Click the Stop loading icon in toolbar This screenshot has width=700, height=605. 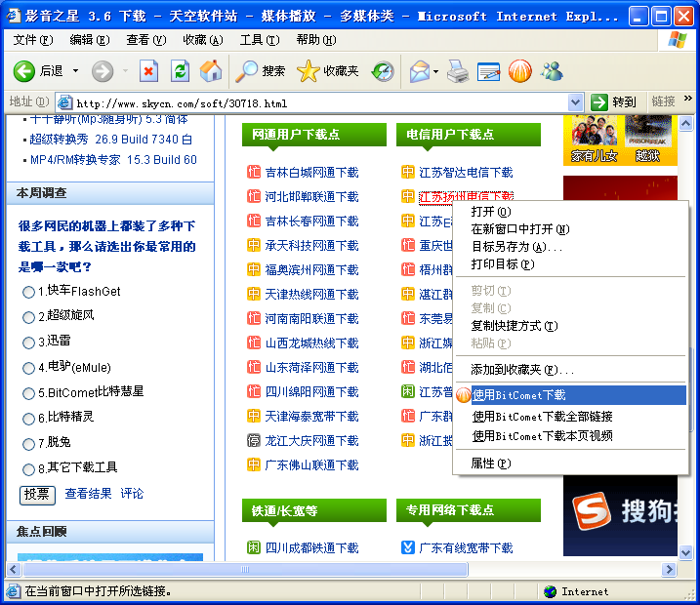pyautogui.click(x=148, y=70)
